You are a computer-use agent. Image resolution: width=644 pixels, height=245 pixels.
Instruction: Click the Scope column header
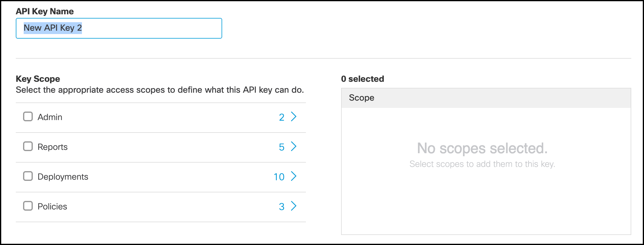click(361, 98)
